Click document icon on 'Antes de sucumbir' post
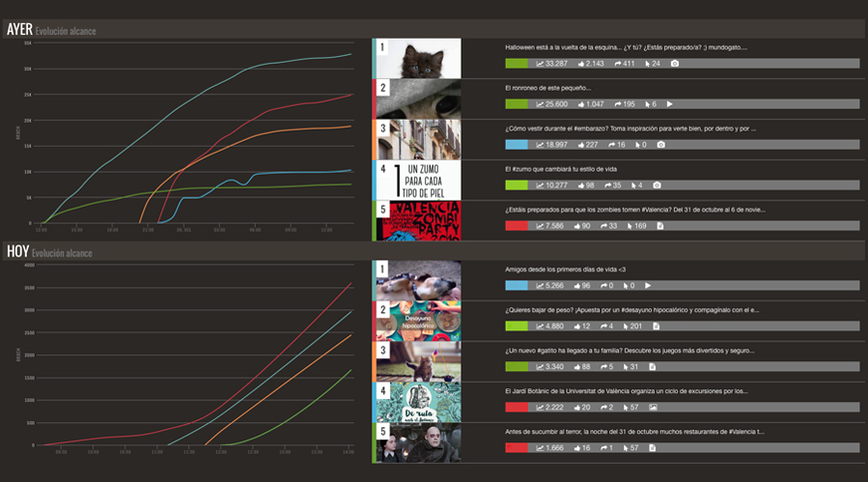The width and height of the screenshot is (868, 482). (654, 448)
